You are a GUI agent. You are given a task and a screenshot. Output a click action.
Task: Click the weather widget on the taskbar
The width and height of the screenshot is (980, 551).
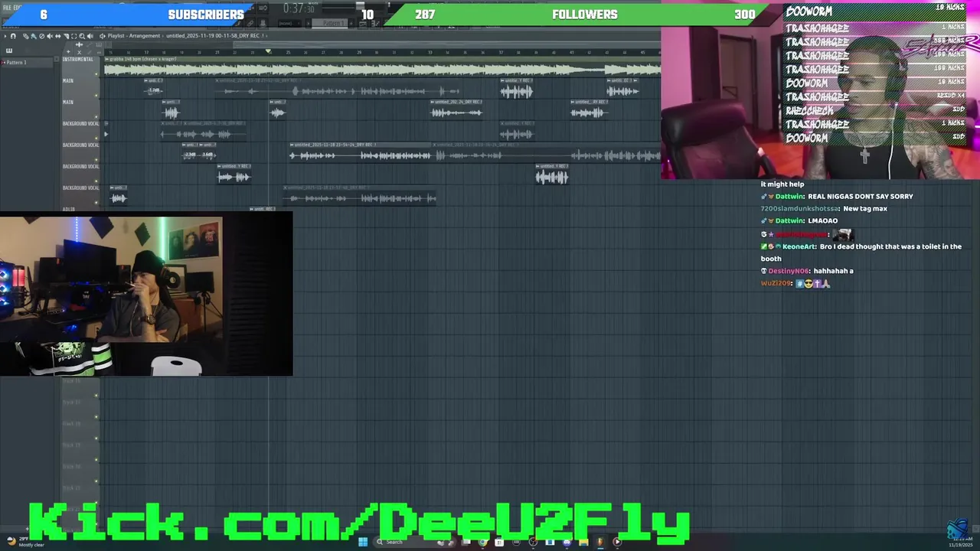click(x=24, y=542)
